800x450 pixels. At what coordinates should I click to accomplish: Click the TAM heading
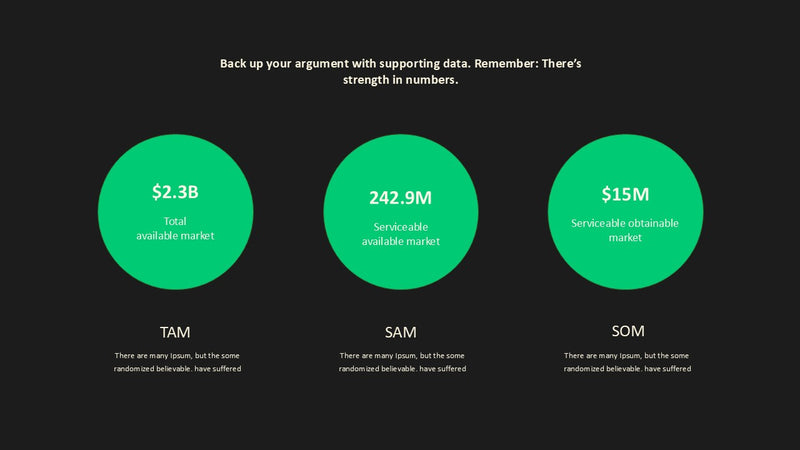[x=175, y=332]
